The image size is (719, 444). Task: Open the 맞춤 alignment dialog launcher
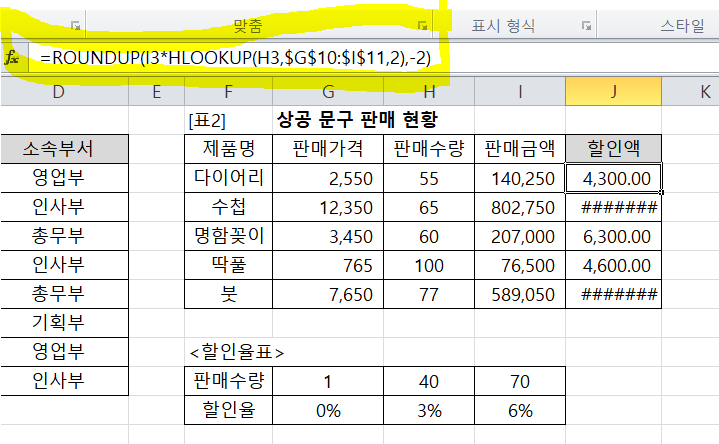(423, 25)
